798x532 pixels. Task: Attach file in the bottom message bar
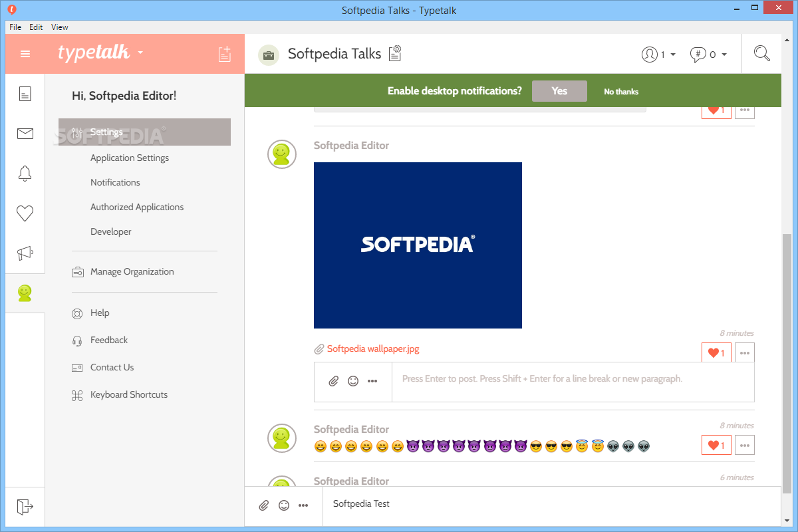click(x=264, y=505)
